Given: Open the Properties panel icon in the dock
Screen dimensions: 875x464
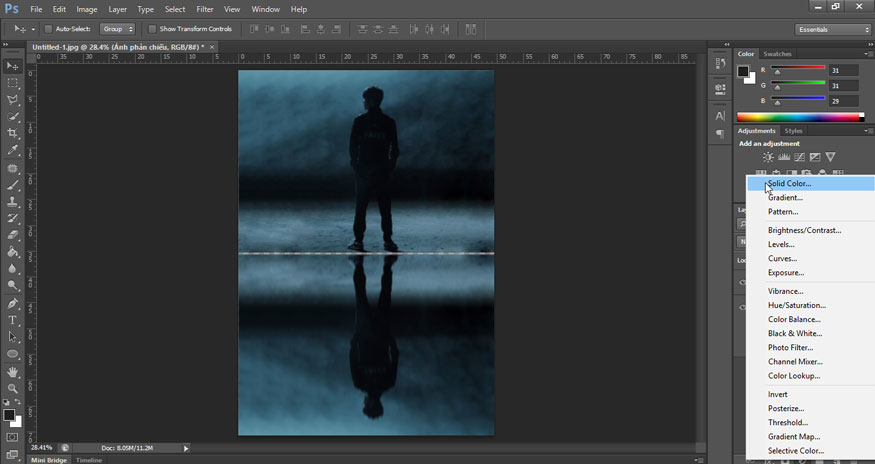Looking at the screenshot, I should [720, 88].
